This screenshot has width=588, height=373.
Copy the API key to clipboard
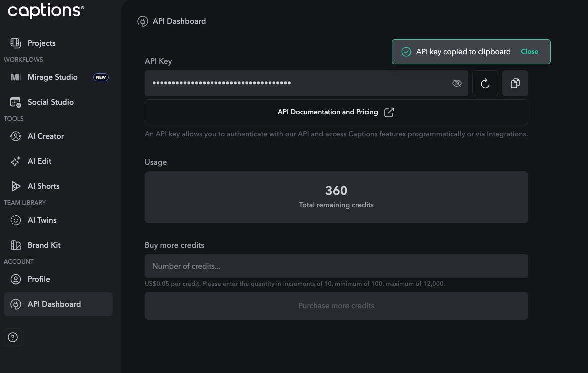point(515,83)
